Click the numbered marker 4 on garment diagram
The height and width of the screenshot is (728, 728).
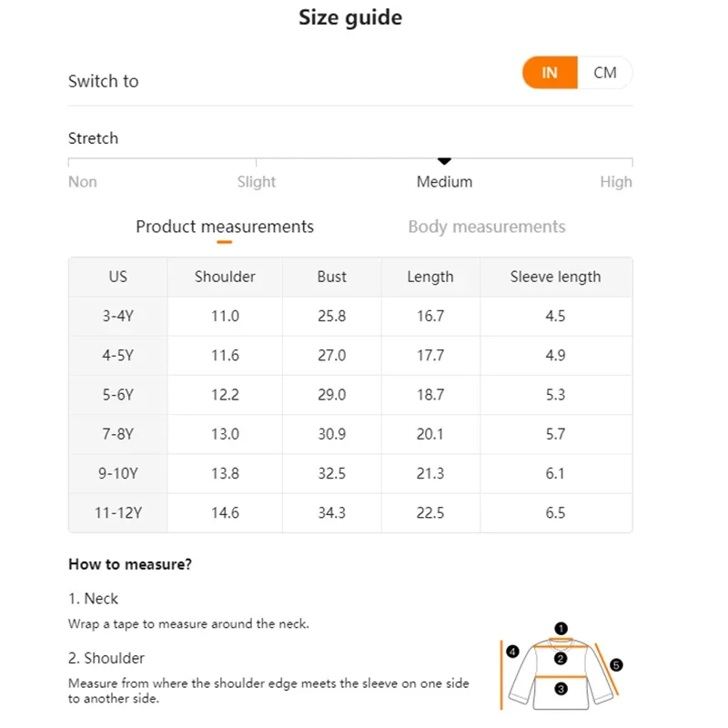click(513, 652)
